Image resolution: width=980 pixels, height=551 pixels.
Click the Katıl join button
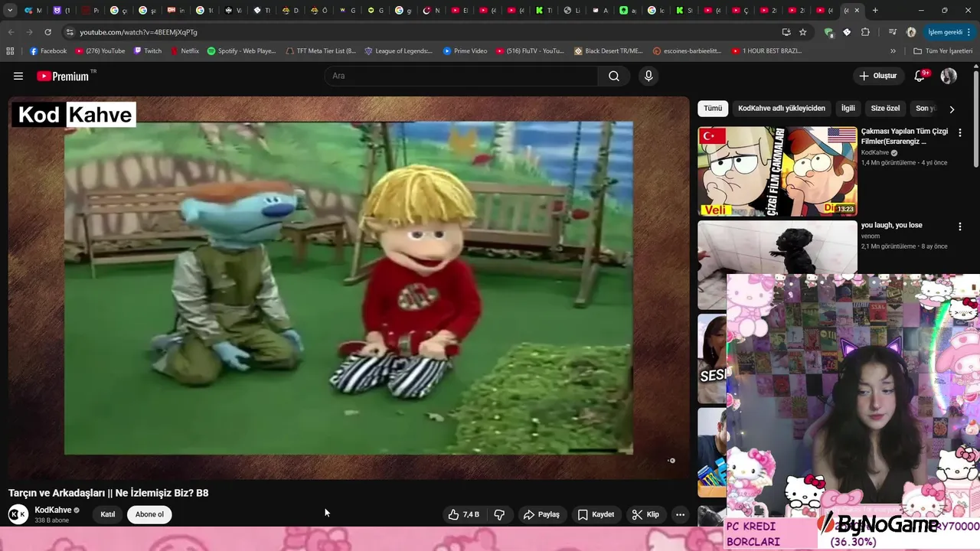pos(108,514)
